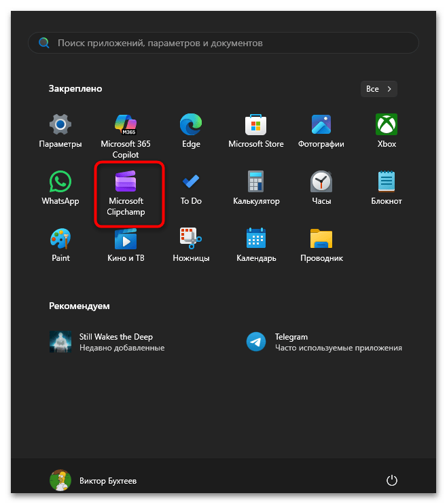Click the Все all apps button
This screenshot has width=447, height=504.
pos(379,89)
